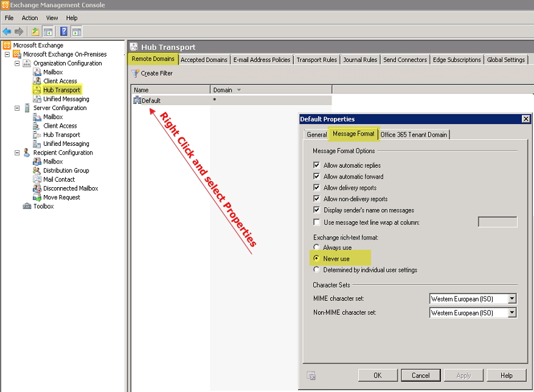
Task: Select the Always use radio button
Action: [316, 247]
